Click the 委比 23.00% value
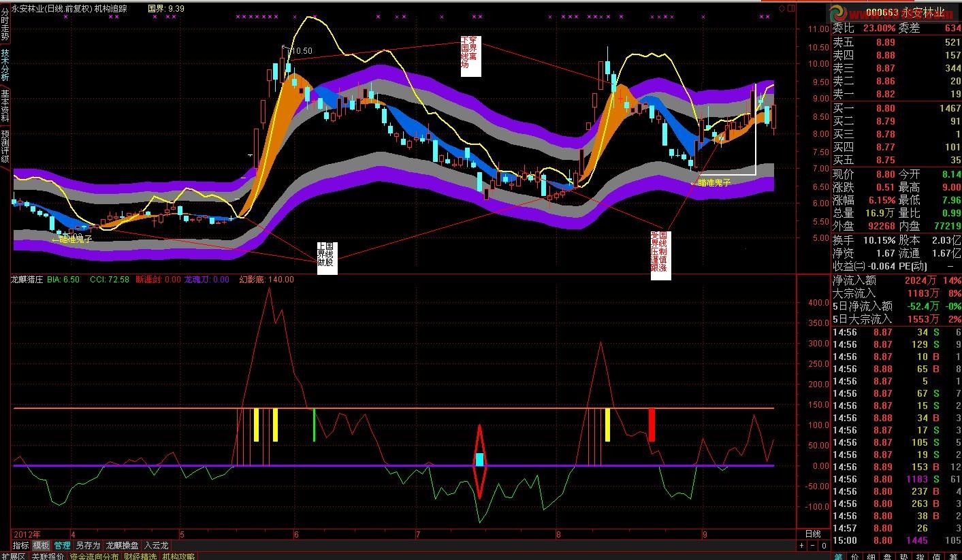This screenshot has height=560, width=962. 880,29
